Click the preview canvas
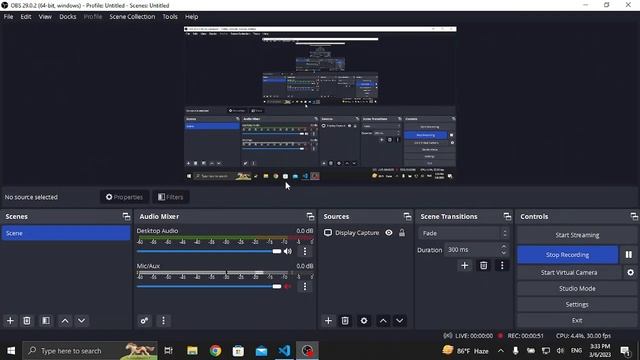 pyautogui.click(x=320, y=104)
